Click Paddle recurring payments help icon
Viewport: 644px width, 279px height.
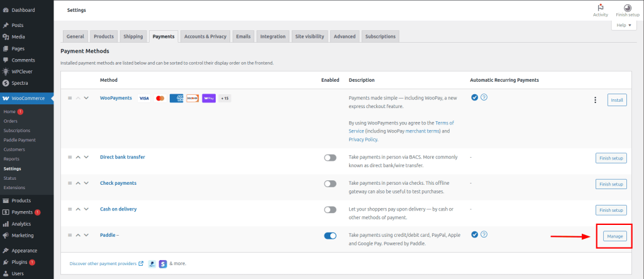coord(484,234)
